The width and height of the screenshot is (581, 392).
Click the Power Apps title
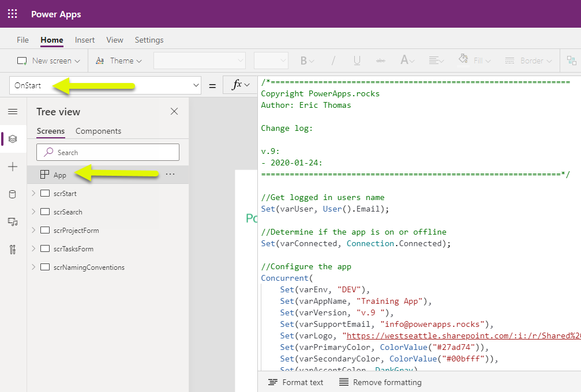[56, 14]
